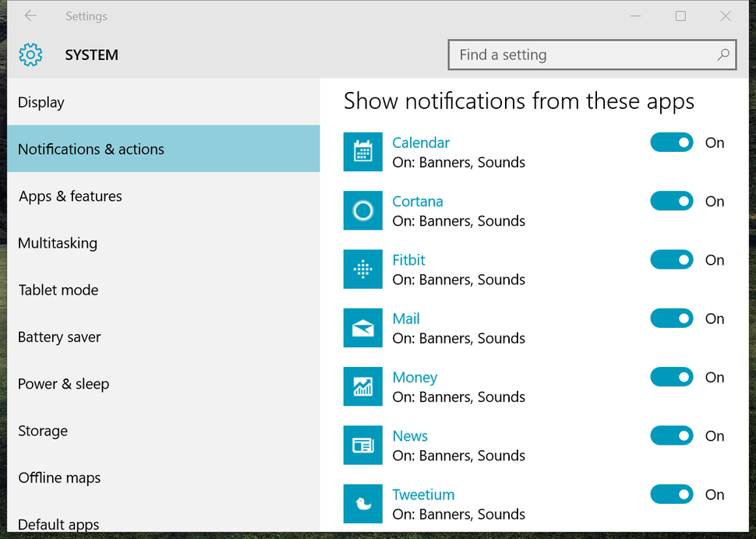The image size is (756, 539).
Task: Click the back arrow
Action: [30, 16]
